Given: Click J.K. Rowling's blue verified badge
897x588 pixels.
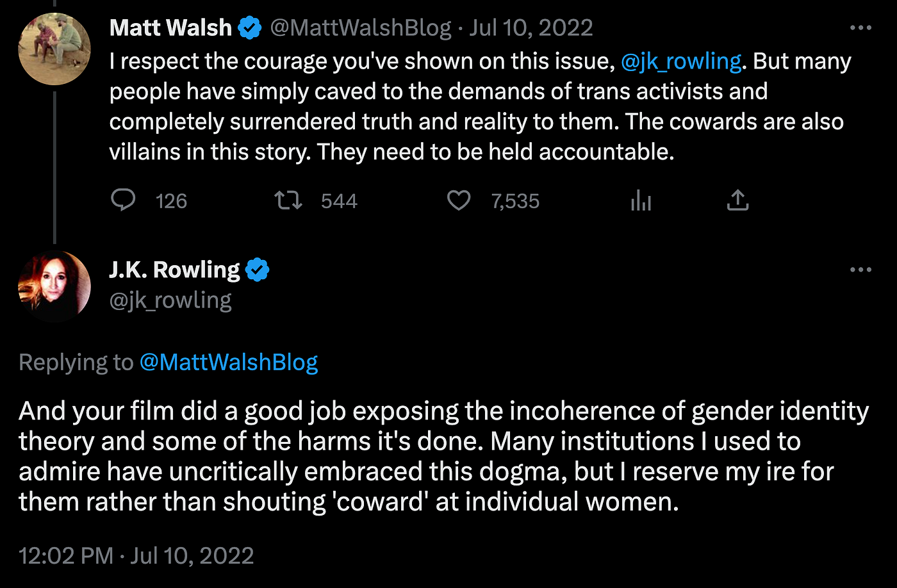Looking at the screenshot, I should click(x=258, y=270).
